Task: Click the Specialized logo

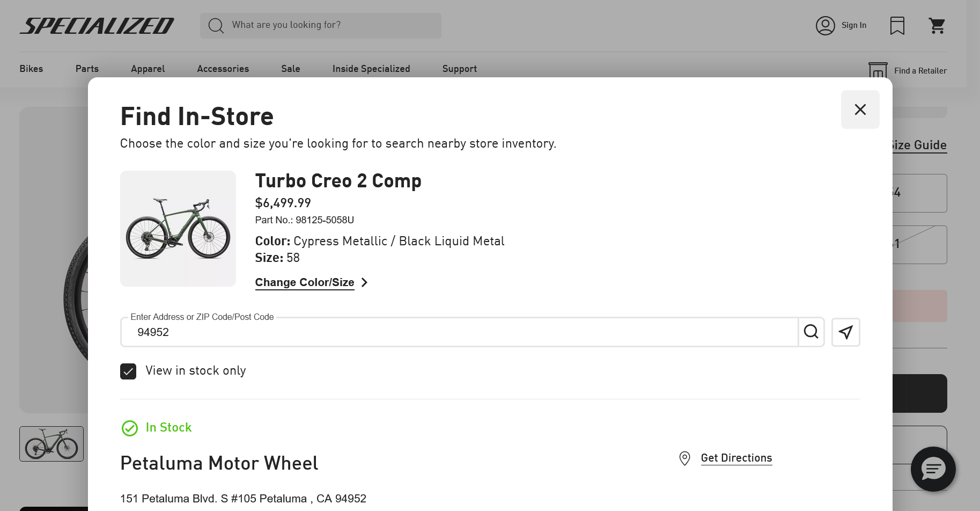Action: click(97, 26)
